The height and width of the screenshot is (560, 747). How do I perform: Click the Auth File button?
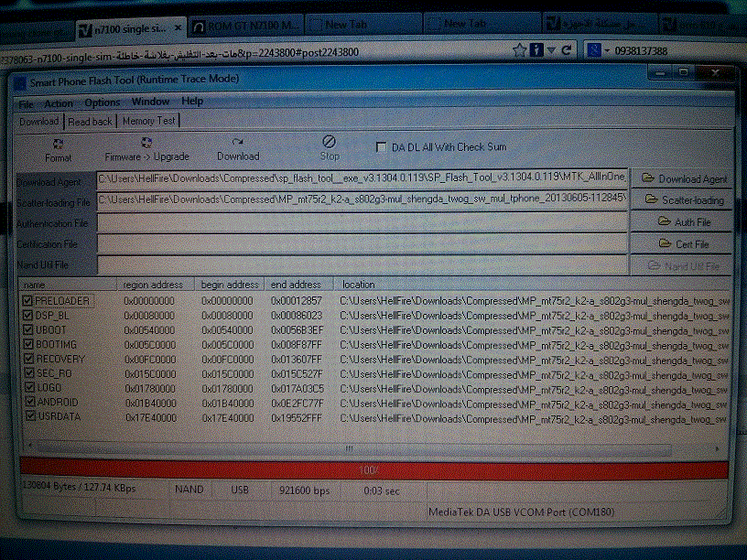coord(682,222)
